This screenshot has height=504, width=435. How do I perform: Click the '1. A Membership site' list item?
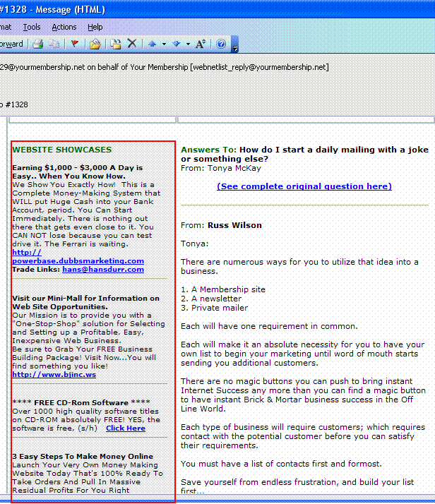point(223,289)
